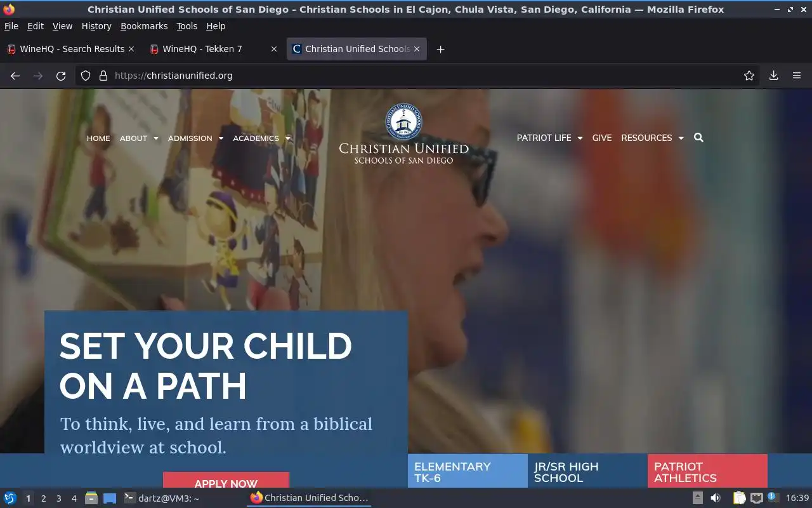Click the show desktop taskbar icon
812x508 pixels.
pyautogui.click(x=110, y=498)
